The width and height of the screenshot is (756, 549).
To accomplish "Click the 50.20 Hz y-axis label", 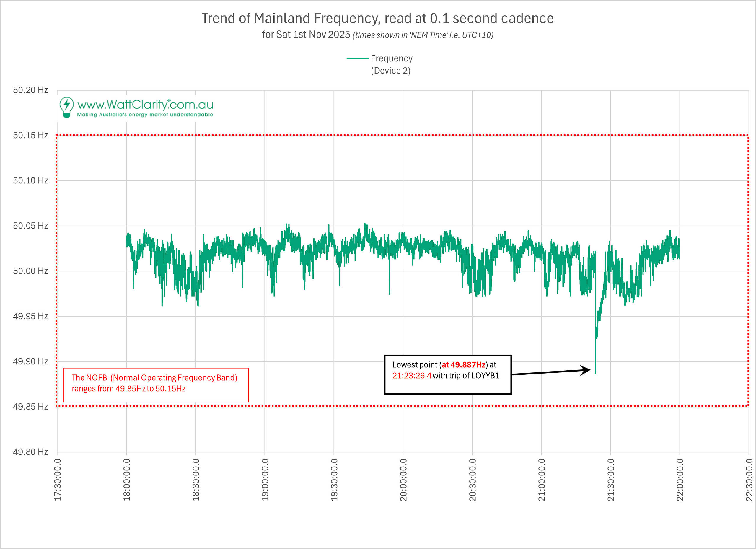I will click(x=30, y=90).
